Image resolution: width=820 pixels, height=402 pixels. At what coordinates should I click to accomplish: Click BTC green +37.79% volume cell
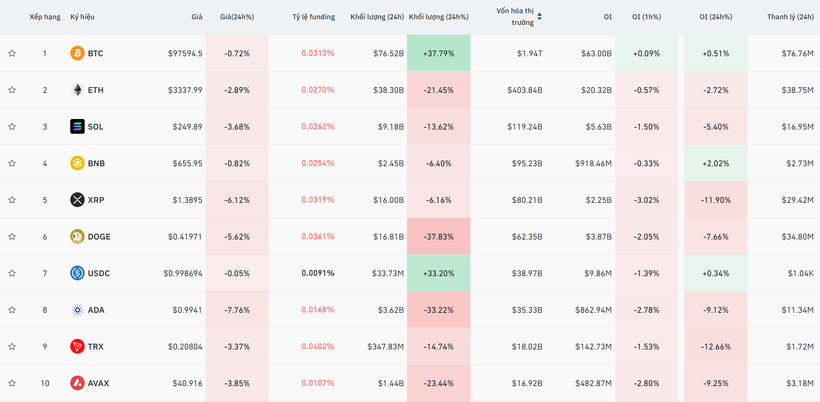(438, 53)
